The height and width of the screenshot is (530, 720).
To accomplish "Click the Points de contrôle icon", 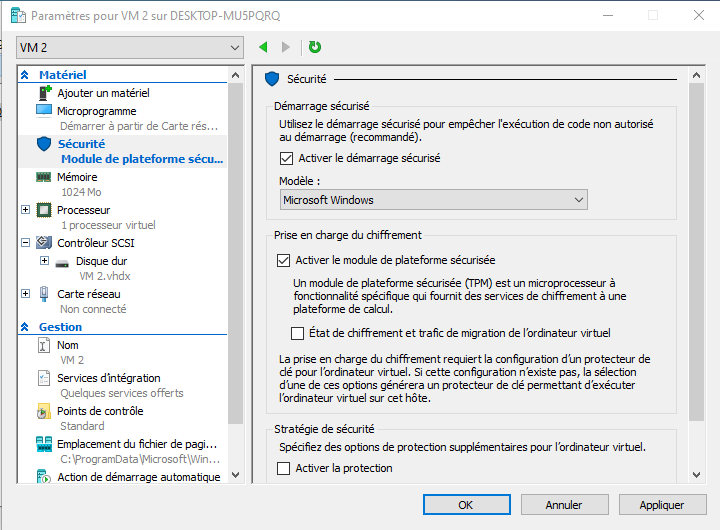I will click(43, 411).
